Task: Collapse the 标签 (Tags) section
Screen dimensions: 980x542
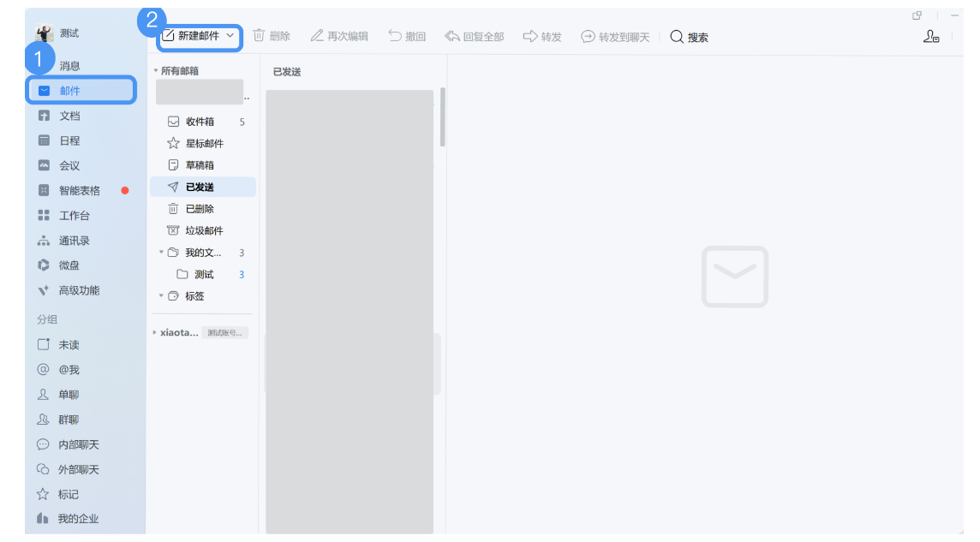Action: coord(159,295)
